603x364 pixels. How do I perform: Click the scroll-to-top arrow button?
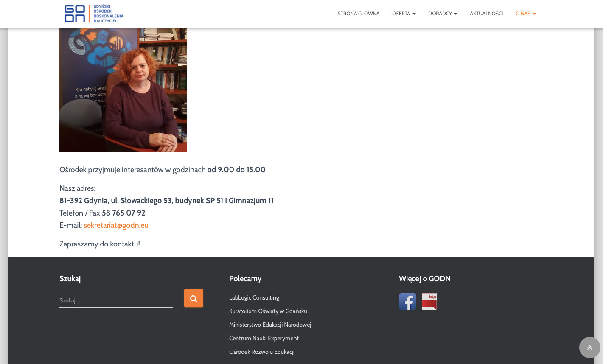coord(590,347)
